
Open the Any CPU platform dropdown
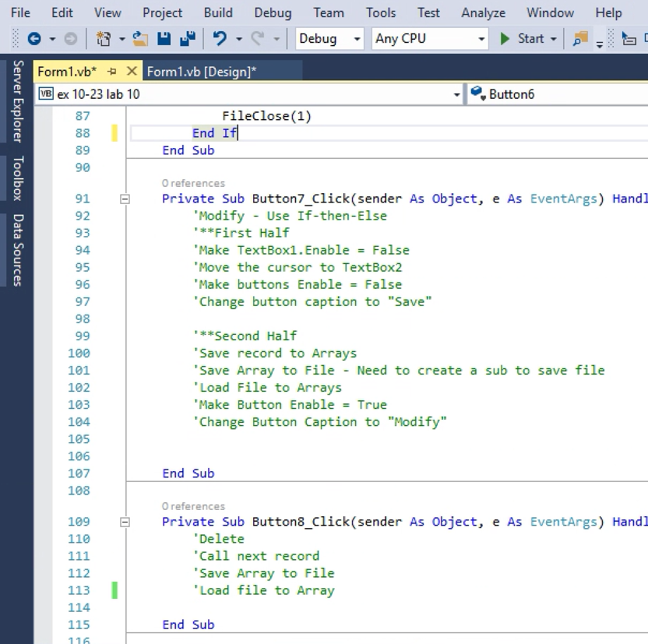click(x=430, y=39)
